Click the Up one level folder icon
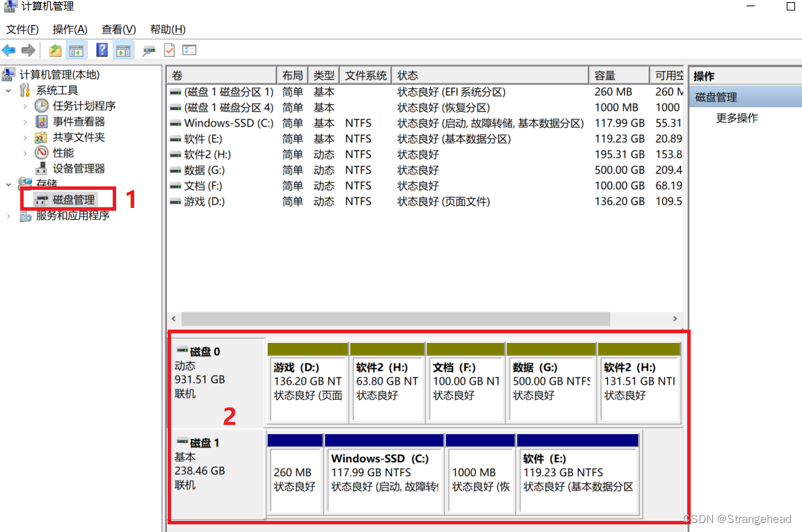Screen dimensions: 802x532 click(55, 50)
